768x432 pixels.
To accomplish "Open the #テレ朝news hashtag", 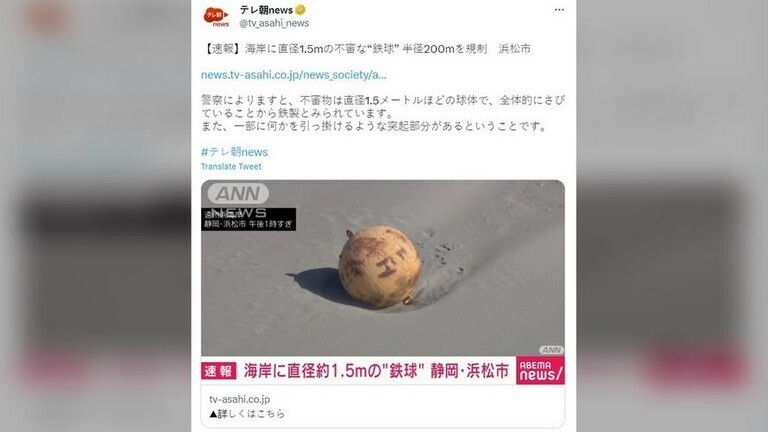I will 234,152.
